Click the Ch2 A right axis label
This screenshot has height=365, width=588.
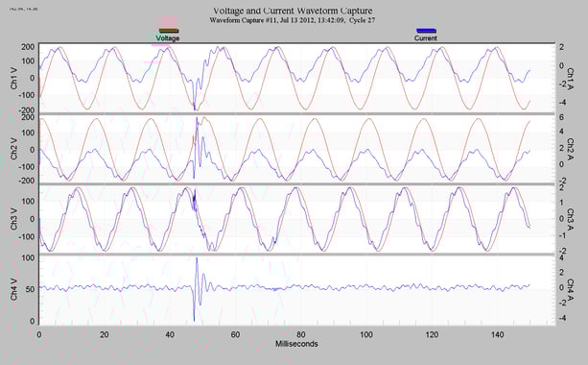click(570, 149)
